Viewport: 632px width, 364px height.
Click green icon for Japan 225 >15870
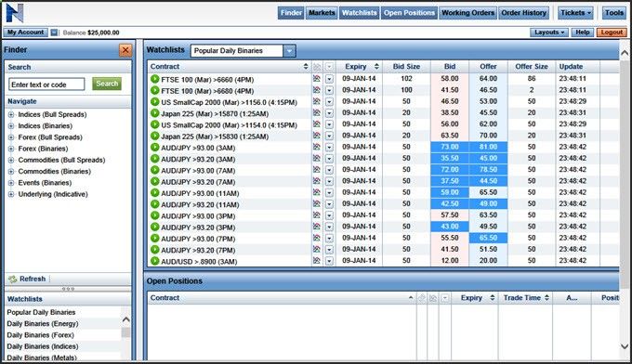(155, 113)
